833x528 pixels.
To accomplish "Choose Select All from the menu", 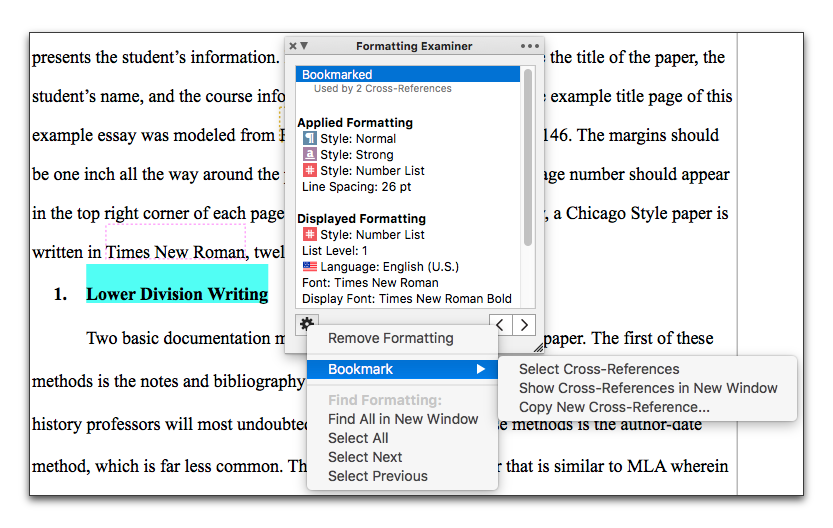I will coord(402,438).
